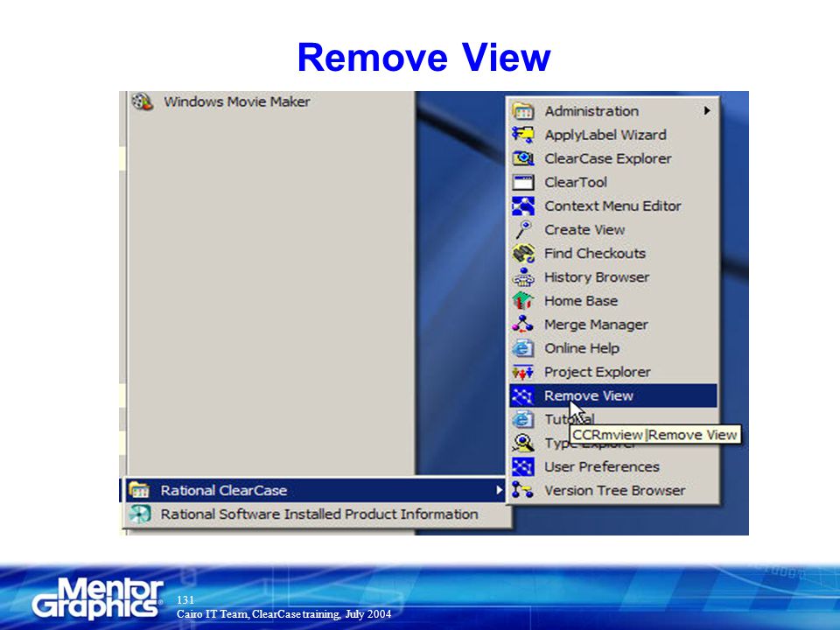Click the ClearCase Explorer icon

(523, 158)
